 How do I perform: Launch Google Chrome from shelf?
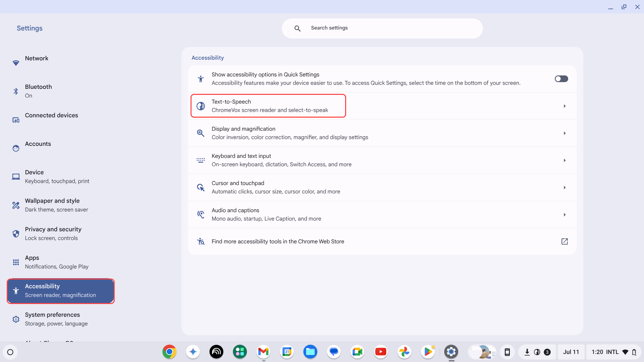click(169, 352)
